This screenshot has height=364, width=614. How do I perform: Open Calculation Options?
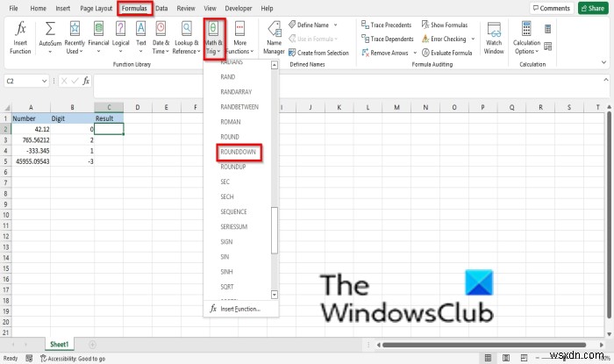click(526, 38)
